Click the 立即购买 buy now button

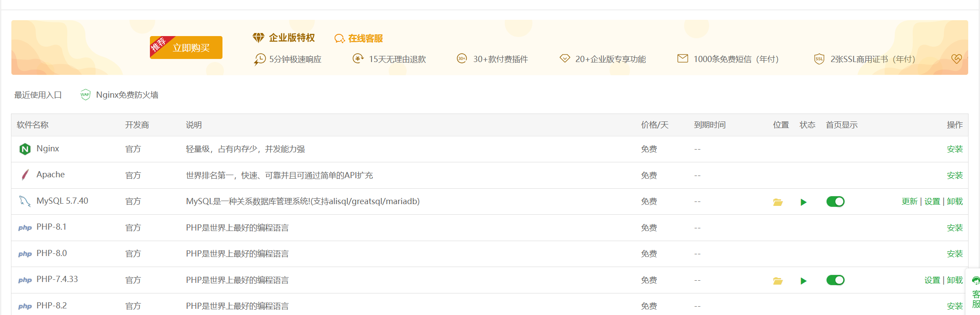click(186, 48)
